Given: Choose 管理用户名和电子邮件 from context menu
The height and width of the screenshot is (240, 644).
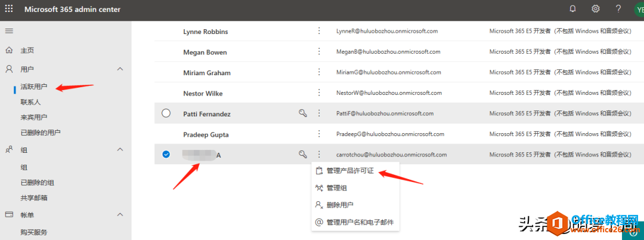Looking at the screenshot, I should point(360,222).
